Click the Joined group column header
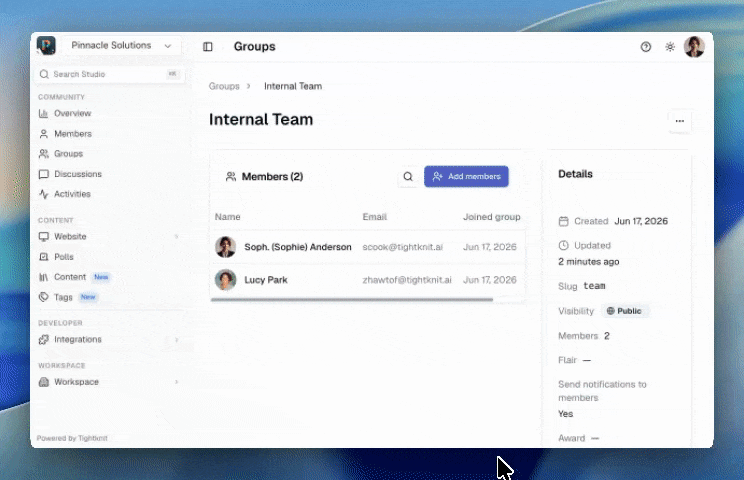The width and height of the screenshot is (744, 480). click(x=492, y=217)
